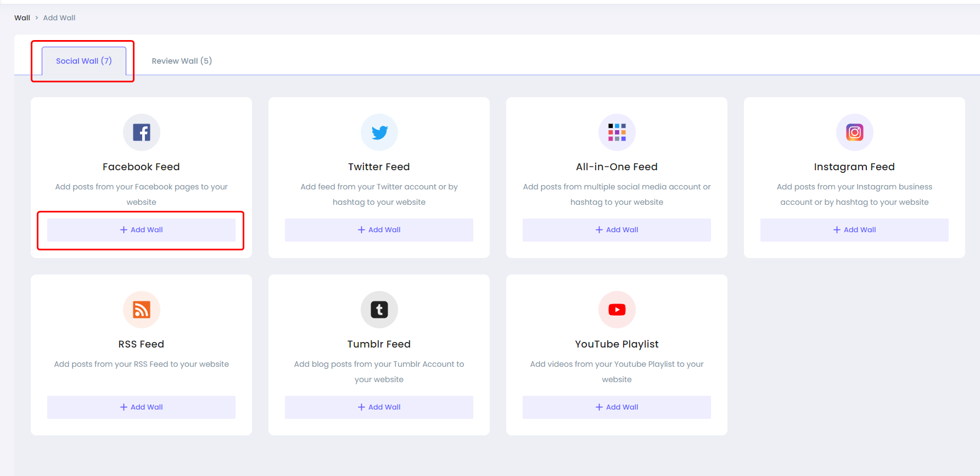Click 'Add posts from your RSS Feed to your website'
This screenshot has width=980, height=476.
pyautogui.click(x=142, y=364)
